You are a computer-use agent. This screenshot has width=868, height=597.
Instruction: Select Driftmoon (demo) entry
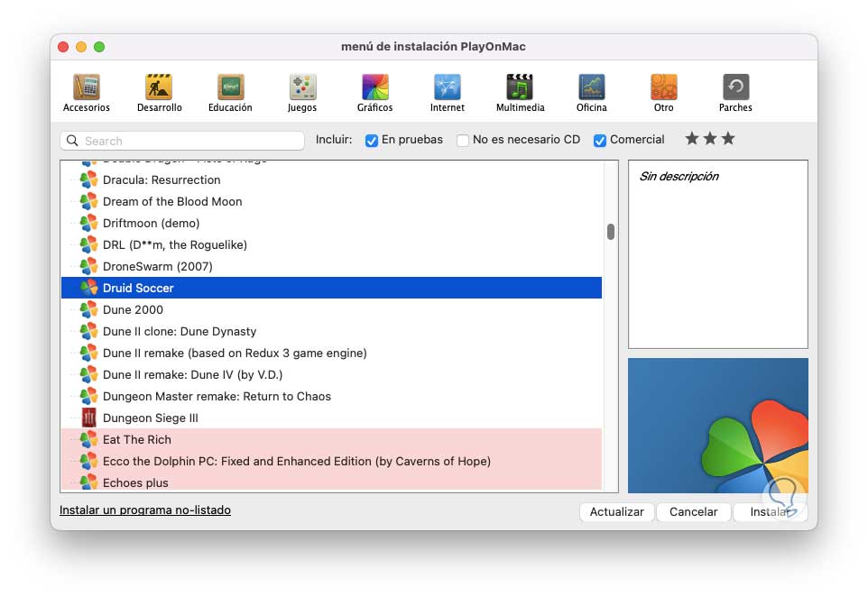tap(331, 223)
